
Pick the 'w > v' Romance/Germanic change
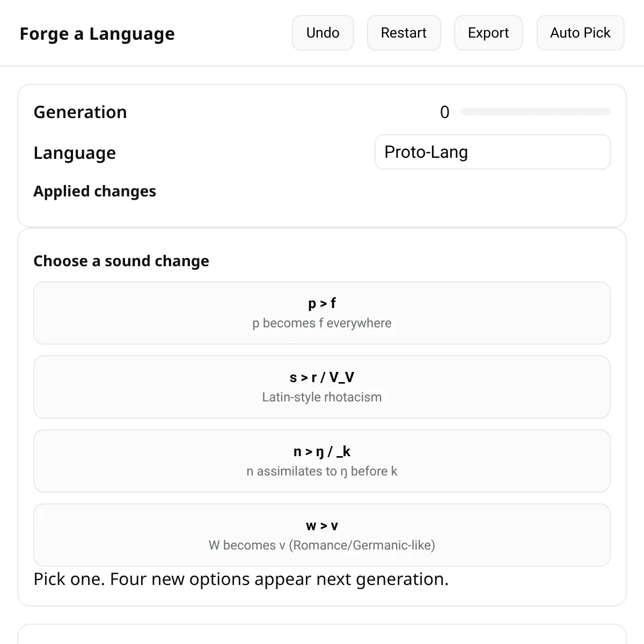point(322,535)
